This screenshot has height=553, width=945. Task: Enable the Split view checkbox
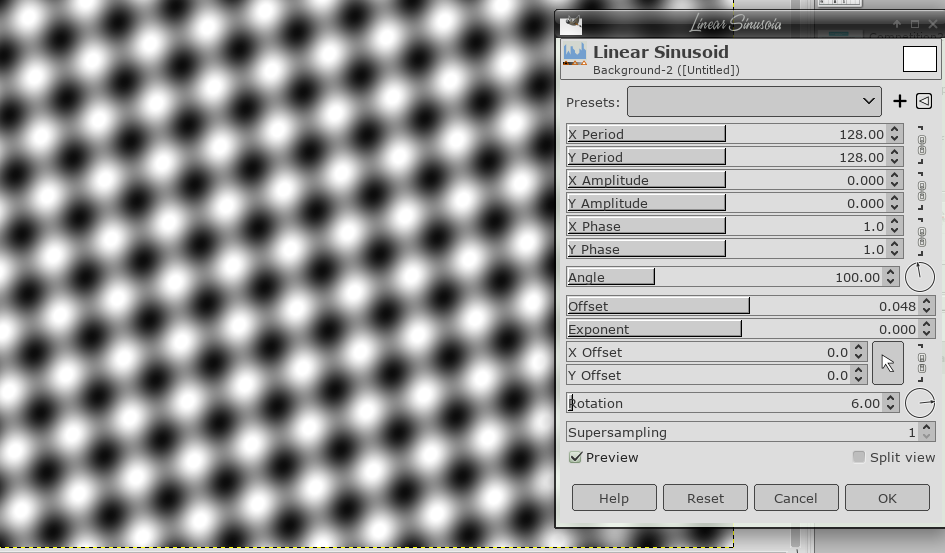click(859, 457)
